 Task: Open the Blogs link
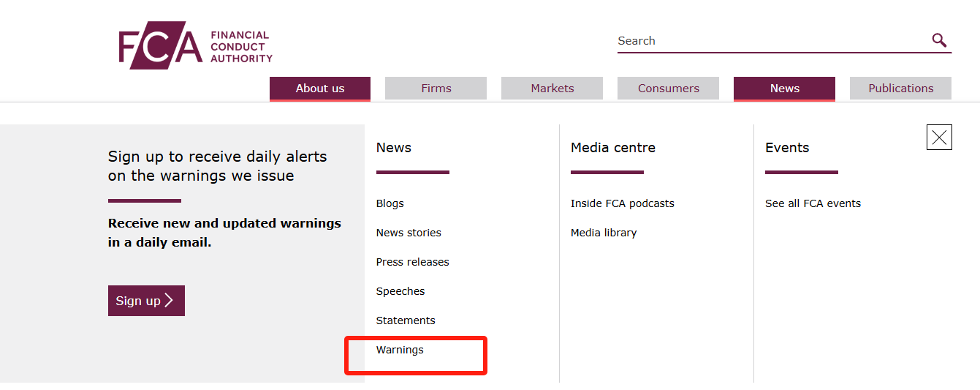(x=390, y=203)
